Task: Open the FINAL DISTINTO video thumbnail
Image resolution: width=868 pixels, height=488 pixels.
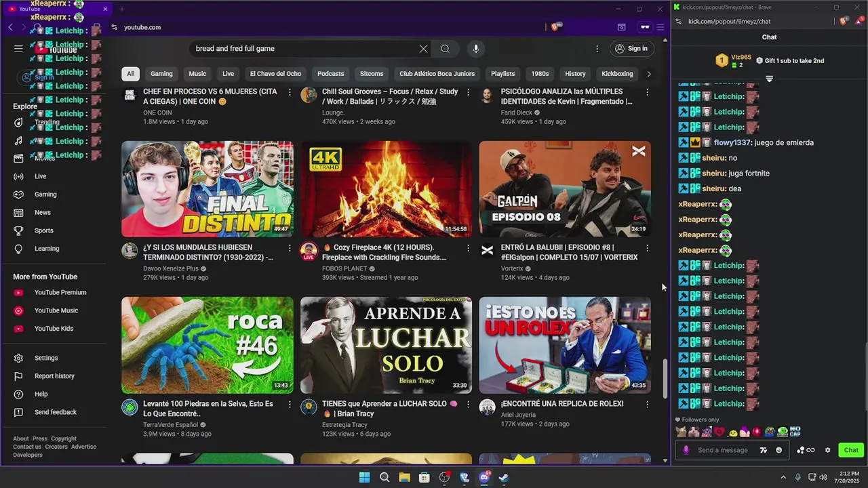Action: point(208,189)
